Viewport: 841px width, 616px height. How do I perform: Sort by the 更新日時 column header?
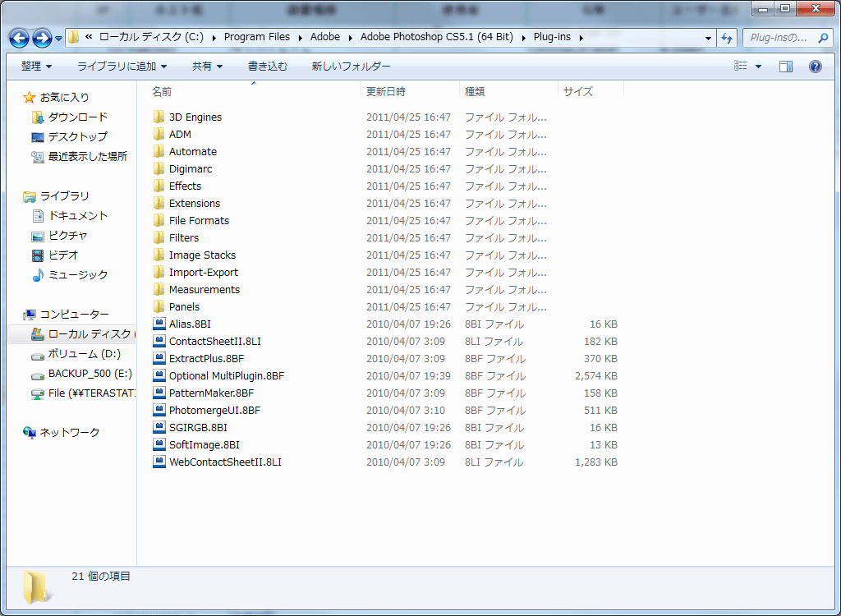pos(411,92)
